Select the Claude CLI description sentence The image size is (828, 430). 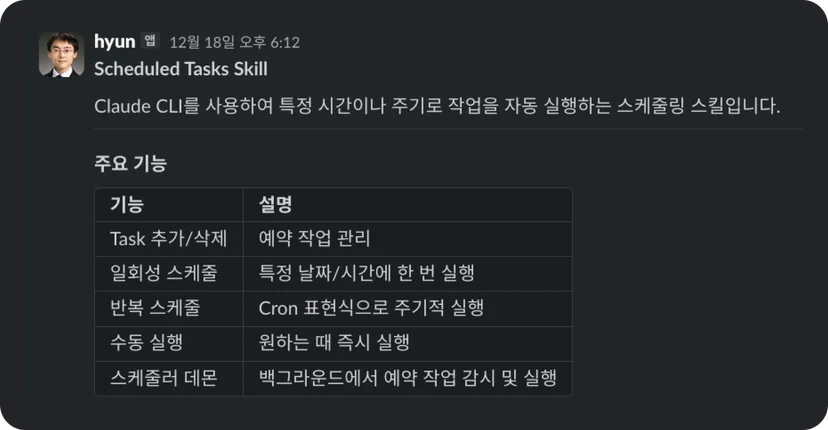click(437, 106)
